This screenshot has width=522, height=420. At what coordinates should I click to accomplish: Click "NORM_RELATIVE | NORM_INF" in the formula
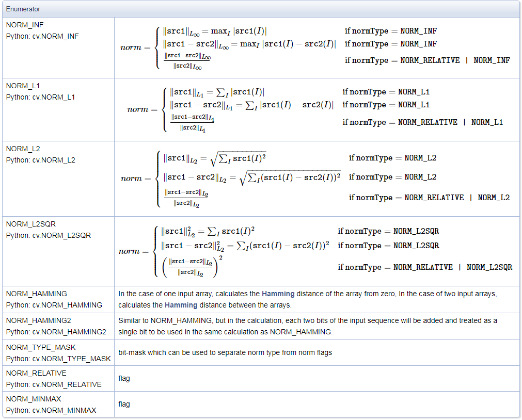click(x=455, y=60)
